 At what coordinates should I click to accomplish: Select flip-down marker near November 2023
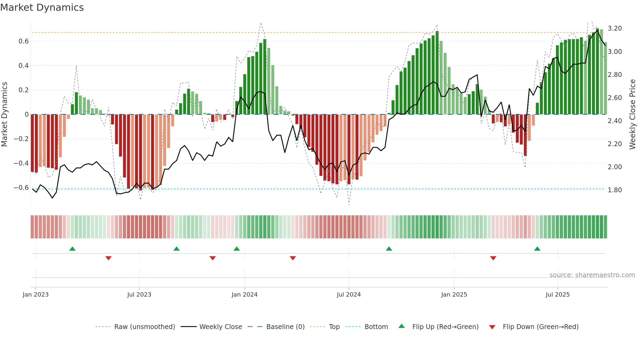click(x=213, y=258)
